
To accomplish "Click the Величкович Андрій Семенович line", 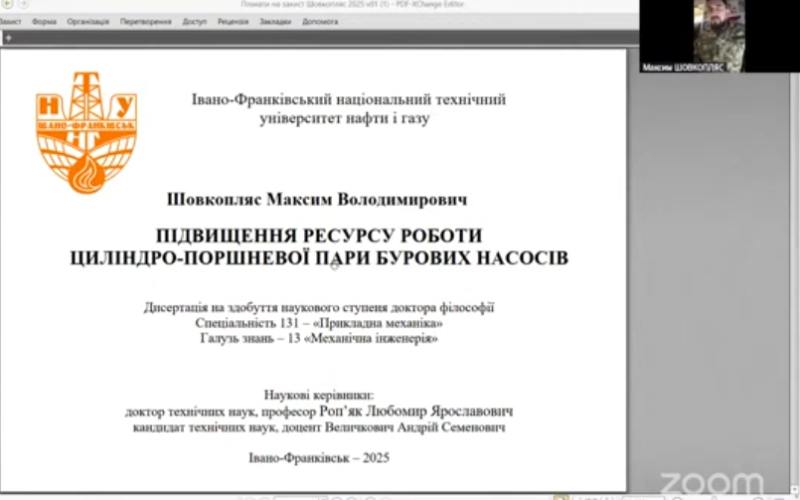I will tap(319, 427).
